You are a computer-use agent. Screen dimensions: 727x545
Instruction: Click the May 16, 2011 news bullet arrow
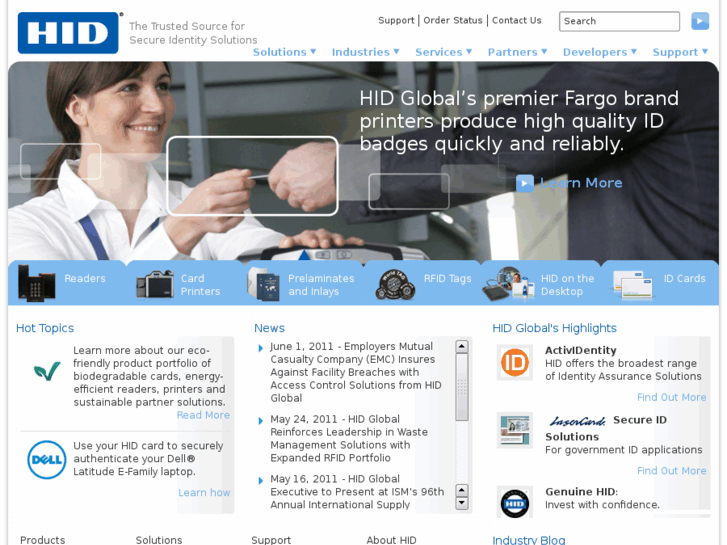click(260, 481)
